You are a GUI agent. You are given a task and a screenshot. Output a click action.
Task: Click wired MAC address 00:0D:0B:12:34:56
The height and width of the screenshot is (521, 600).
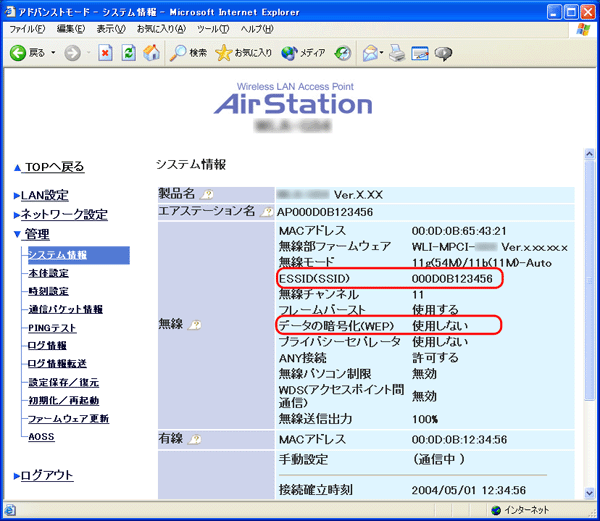click(x=459, y=440)
